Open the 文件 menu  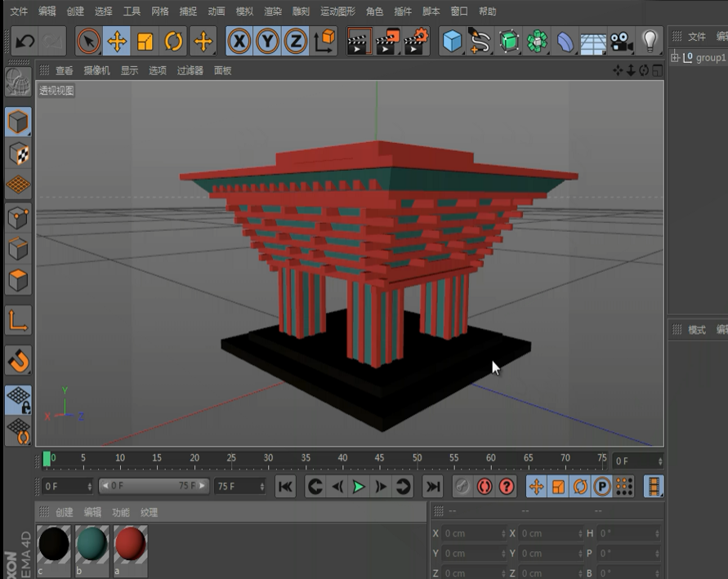(19, 11)
